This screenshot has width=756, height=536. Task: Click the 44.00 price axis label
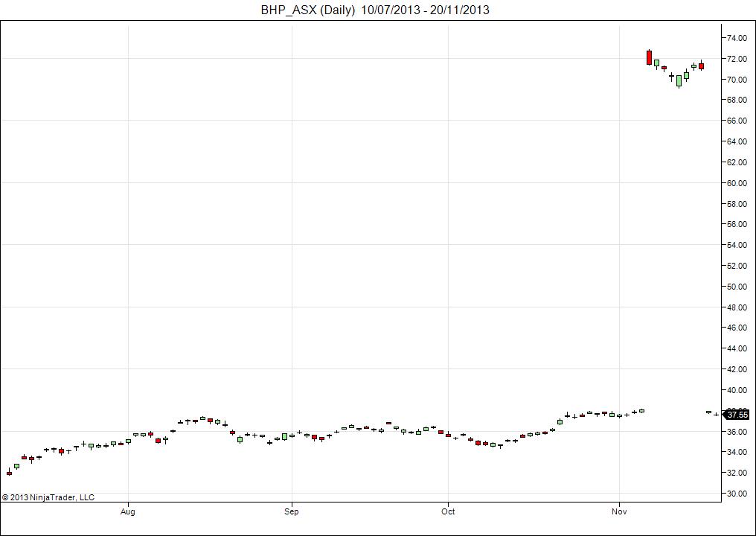coord(737,348)
